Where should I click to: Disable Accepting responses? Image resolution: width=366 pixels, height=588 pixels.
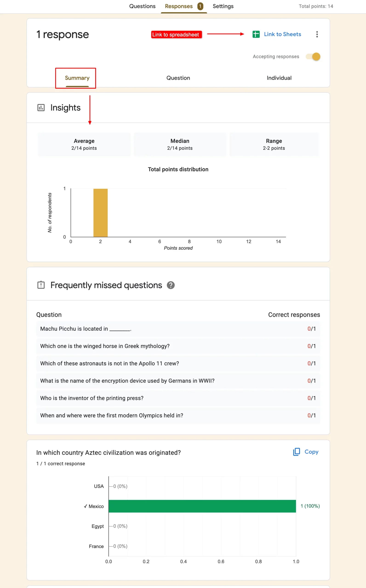click(x=312, y=56)
